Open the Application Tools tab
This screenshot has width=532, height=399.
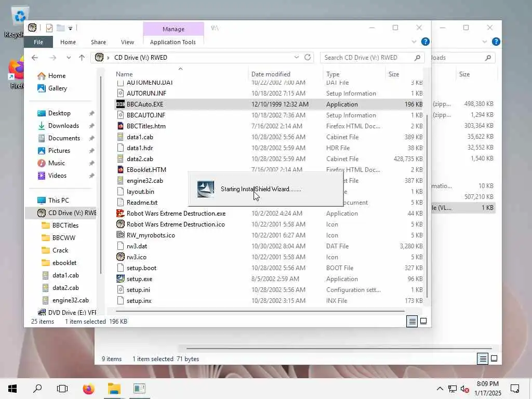click(x=172, y=42)
